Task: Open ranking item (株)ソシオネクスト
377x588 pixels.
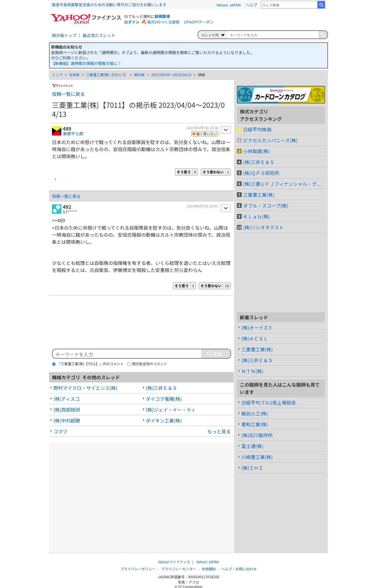Action: click(x=263, y=228)
